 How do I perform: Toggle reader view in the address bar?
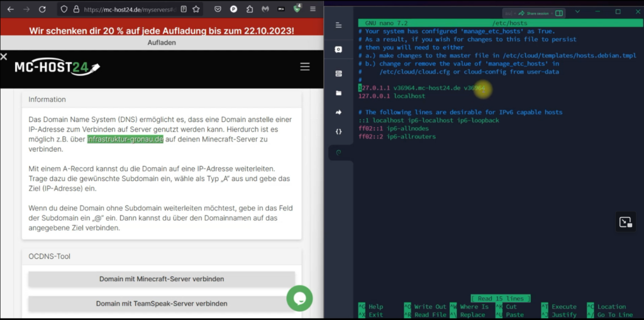[x=183, y=9]
